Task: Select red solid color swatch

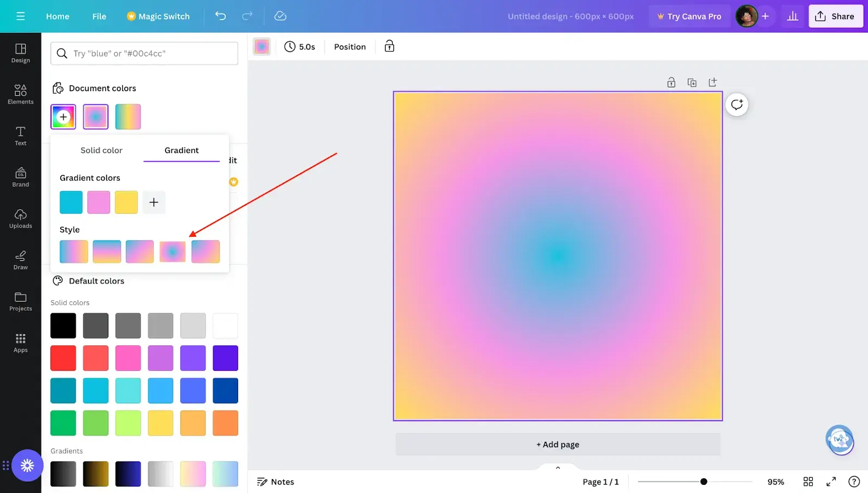Action: click(63, 358)
